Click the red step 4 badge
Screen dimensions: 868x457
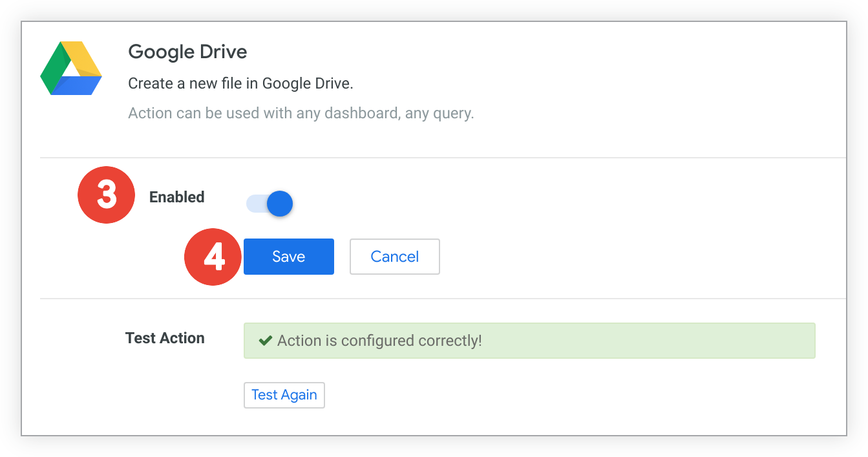[213, 257]
